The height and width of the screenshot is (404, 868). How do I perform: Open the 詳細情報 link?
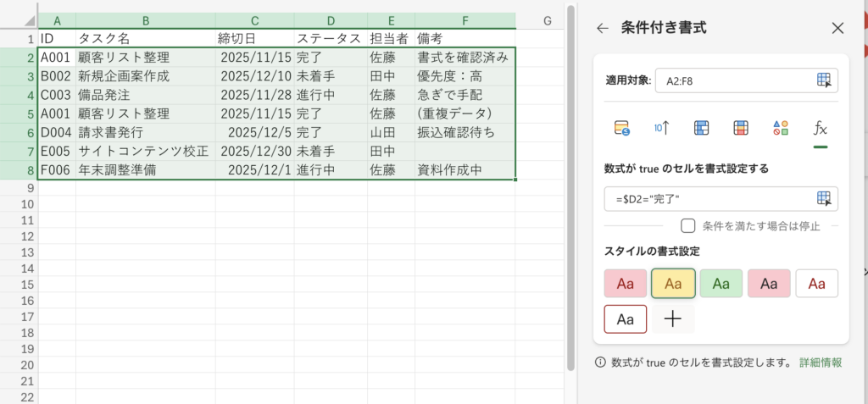[820, 362]
